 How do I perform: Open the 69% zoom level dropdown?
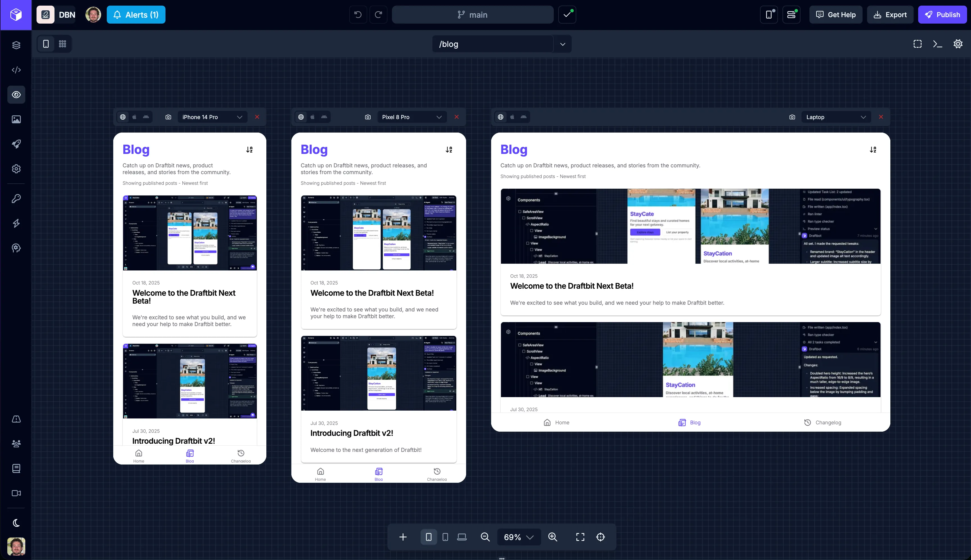[519, 537]
